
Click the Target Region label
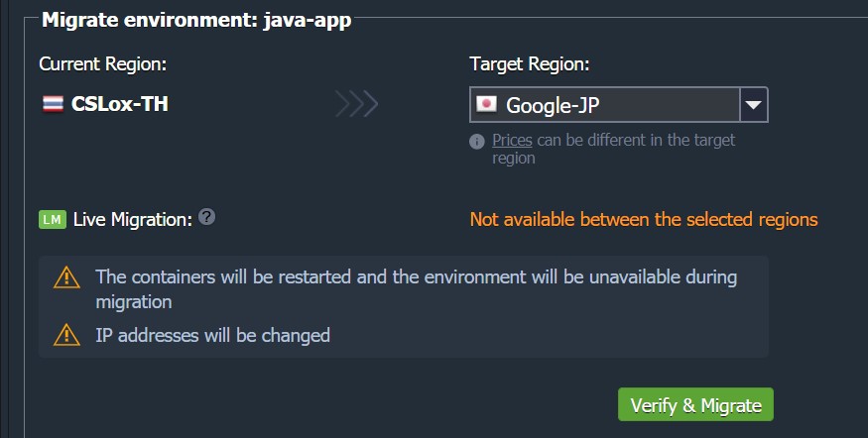tap(529, 64)
